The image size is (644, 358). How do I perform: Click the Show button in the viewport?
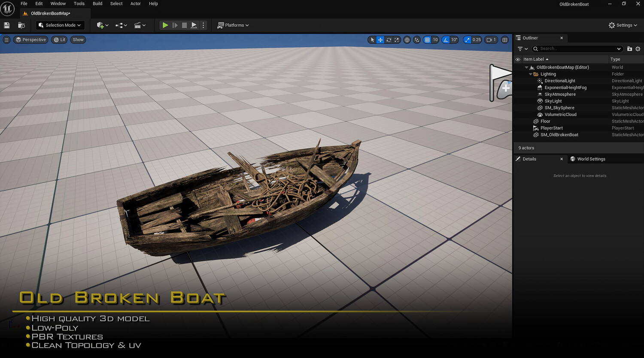point(78,40)
